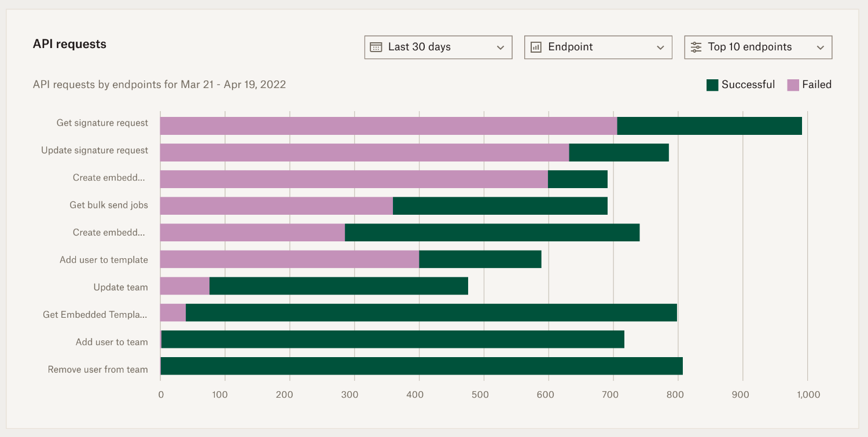Select the pink Failed legend square
This screenshot has width=868, height=437.
click(792, 84)
